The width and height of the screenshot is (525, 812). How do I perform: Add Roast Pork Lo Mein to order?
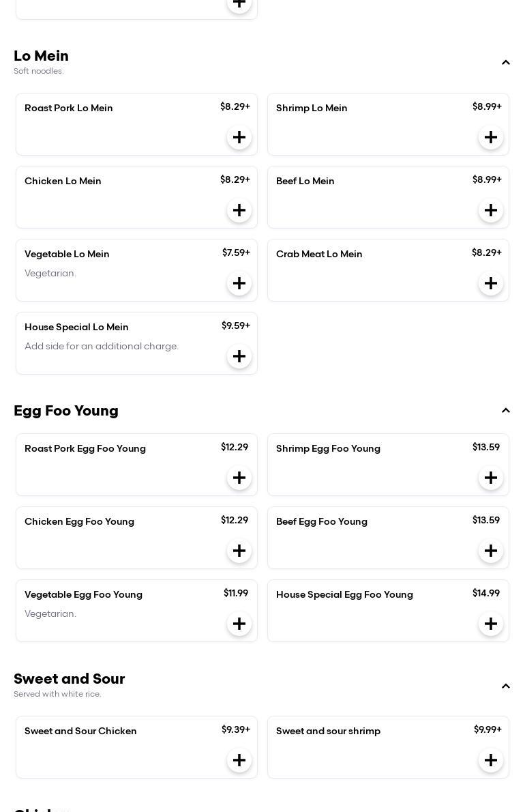click(239, 137)
